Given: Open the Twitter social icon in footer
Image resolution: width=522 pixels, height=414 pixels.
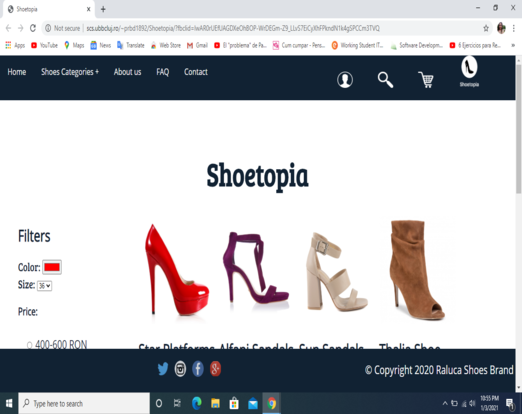Looking at the screenshot, I should click(163, 369).
